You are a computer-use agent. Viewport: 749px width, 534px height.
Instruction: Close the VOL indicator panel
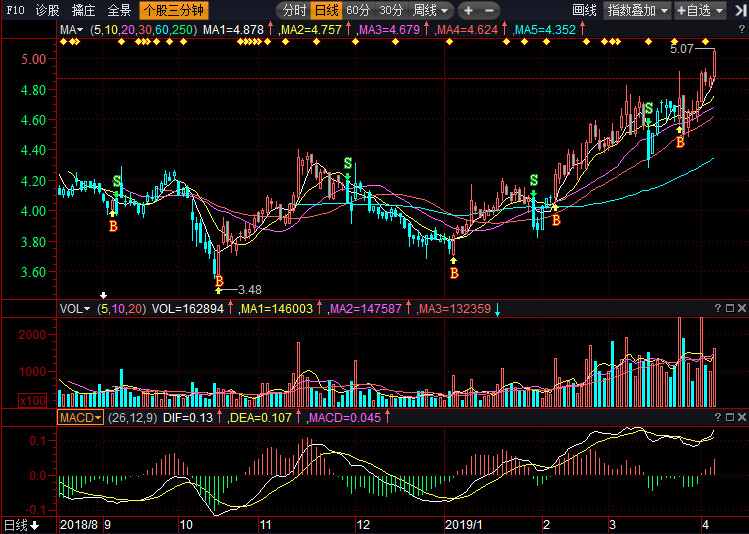click(741, 308)
